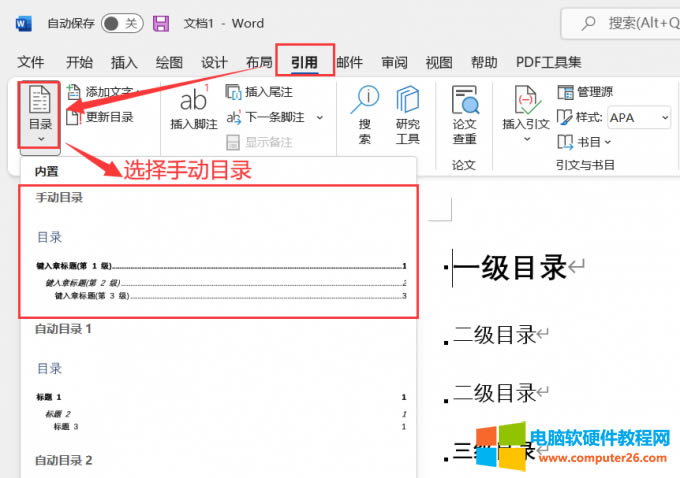Open the 目录 (Table of Contents) button
Image resolution: width=680 pixels, height=478 pixels.
[x=39, y=116]
